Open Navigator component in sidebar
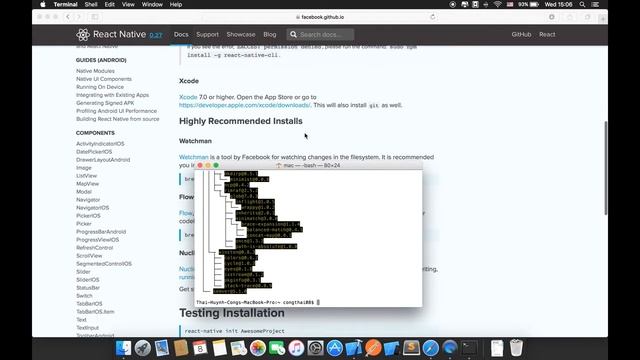Screen dimensions: 640x360 [88, 200]
